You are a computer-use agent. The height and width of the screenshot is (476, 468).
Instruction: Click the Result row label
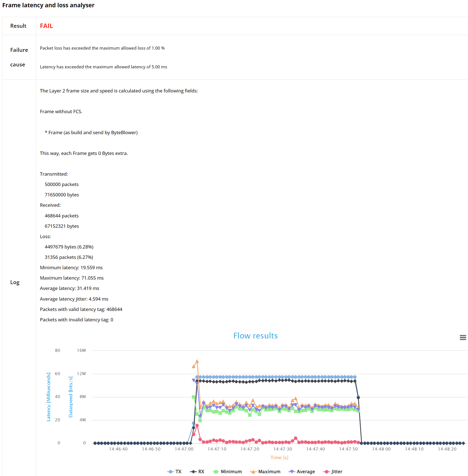[x=18, y=26]
